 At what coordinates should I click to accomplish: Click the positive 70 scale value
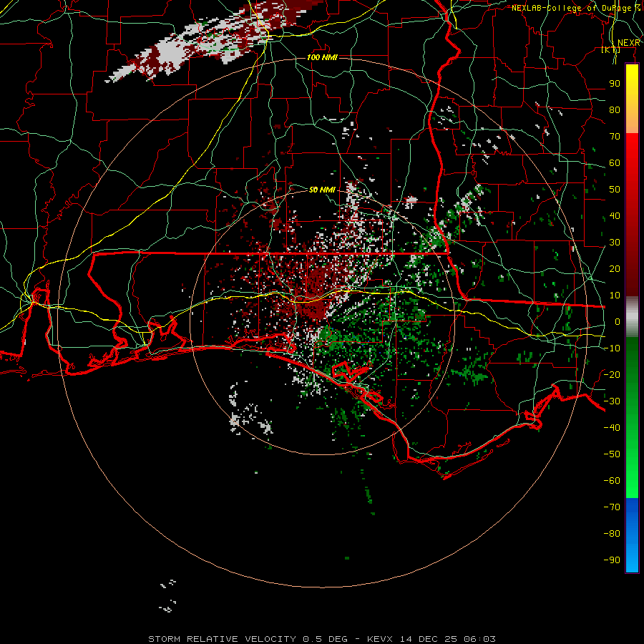[615, 137]
